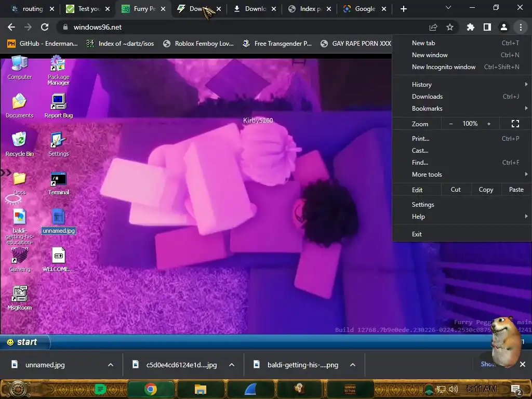The width and height of the screenshot is (532, 399).
Task: Click the green app icon on the taskbar
Action: coord(100,389)
